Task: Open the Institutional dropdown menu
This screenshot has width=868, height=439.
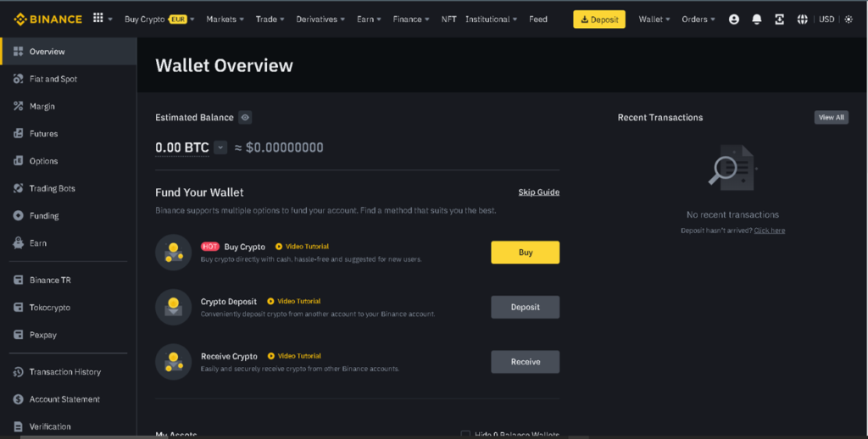Action: coord(491,19)
